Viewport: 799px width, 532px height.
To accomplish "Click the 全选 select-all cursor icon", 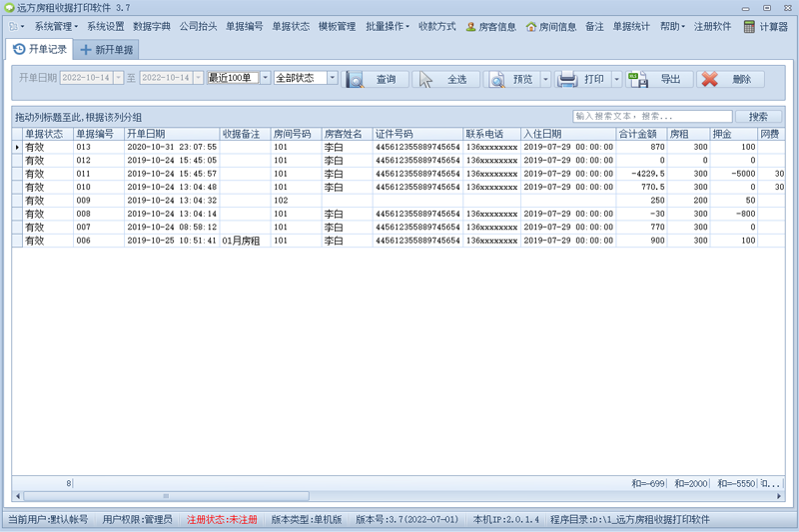I will tap(425, 80).
